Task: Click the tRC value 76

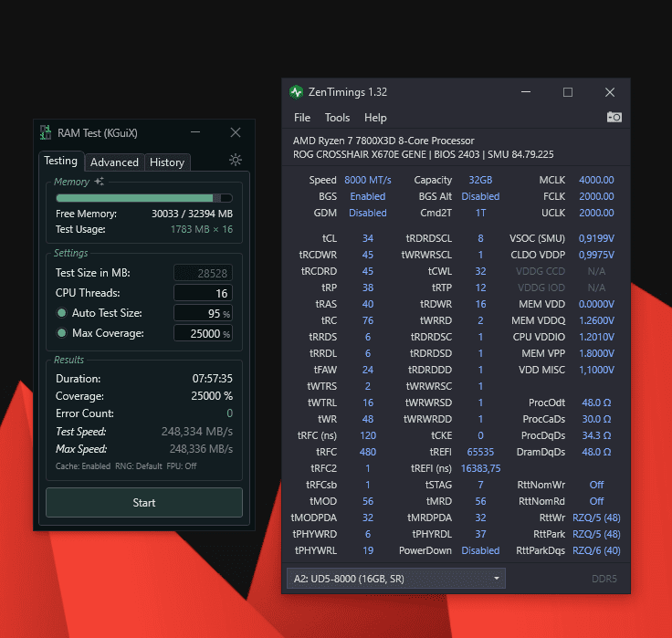Action: click(x=368, y=320)
